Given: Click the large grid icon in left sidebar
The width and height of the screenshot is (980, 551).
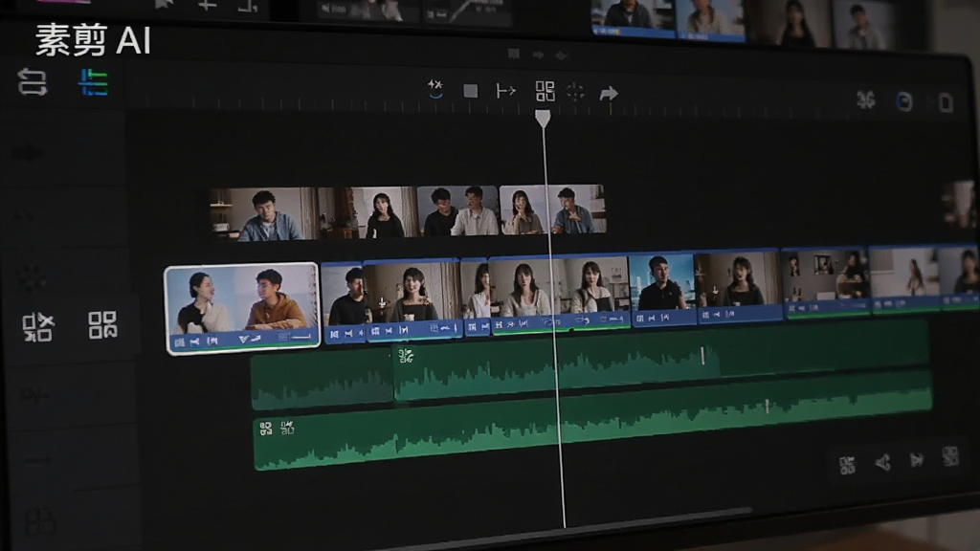Looking at the screenshot, I should [102, 325].
